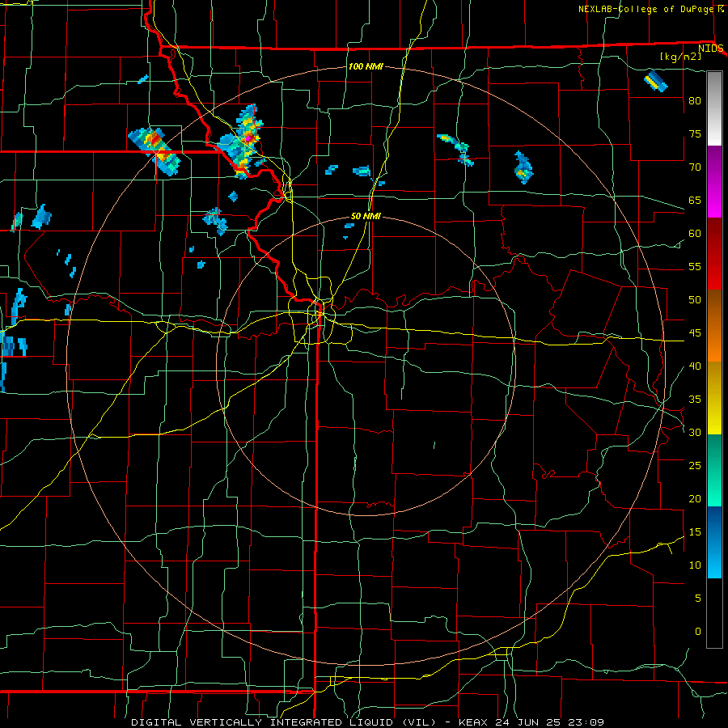Viewport: 728px width, 728px height.
Task: Select the blue band on the color scale
Action: [714, 542]
